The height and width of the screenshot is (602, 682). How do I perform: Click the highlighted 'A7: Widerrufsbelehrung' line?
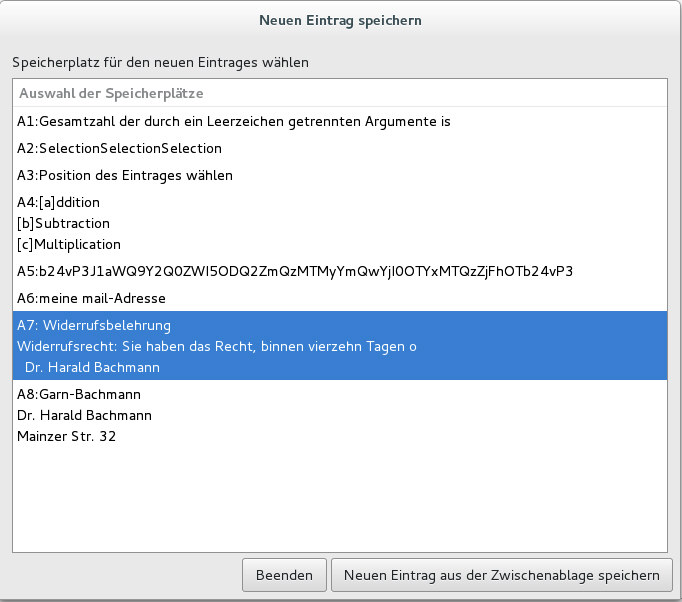click(94, 325)
